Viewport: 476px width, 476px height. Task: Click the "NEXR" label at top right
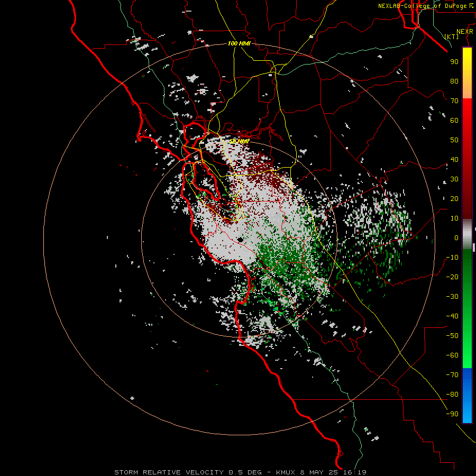coord(465,32)
